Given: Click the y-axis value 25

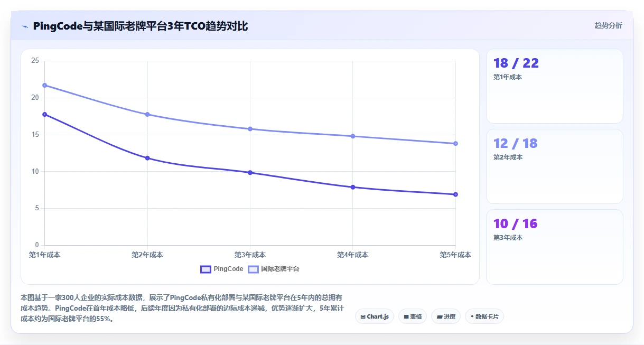Looking at the screenshot, I should pyautogui.click(x=35, y=61).
